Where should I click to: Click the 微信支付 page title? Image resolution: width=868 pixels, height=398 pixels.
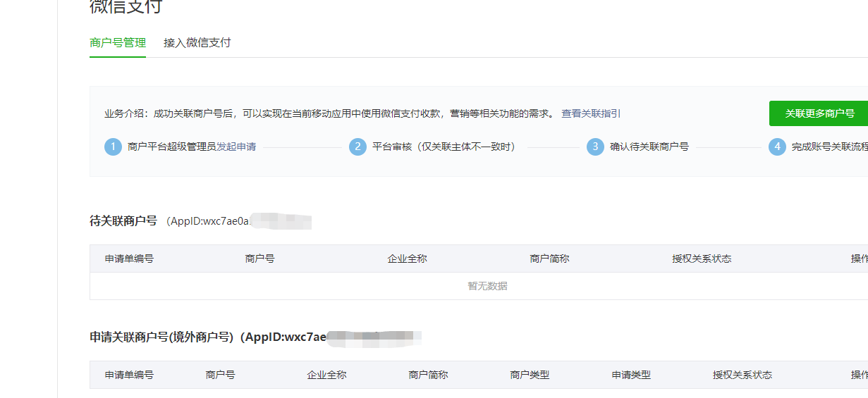(126, 7)
